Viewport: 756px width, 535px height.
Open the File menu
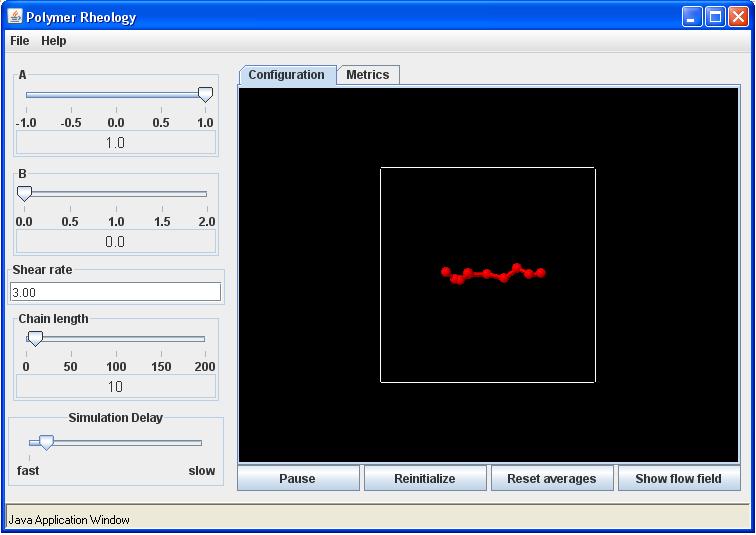point(20,41)
